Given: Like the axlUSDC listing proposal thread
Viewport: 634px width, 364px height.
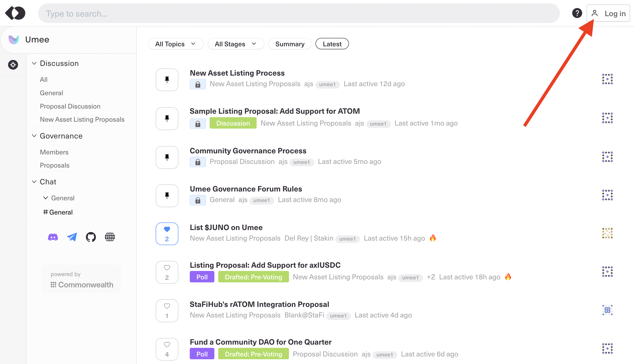Looking at the screenshot, I should click(167, 272).
